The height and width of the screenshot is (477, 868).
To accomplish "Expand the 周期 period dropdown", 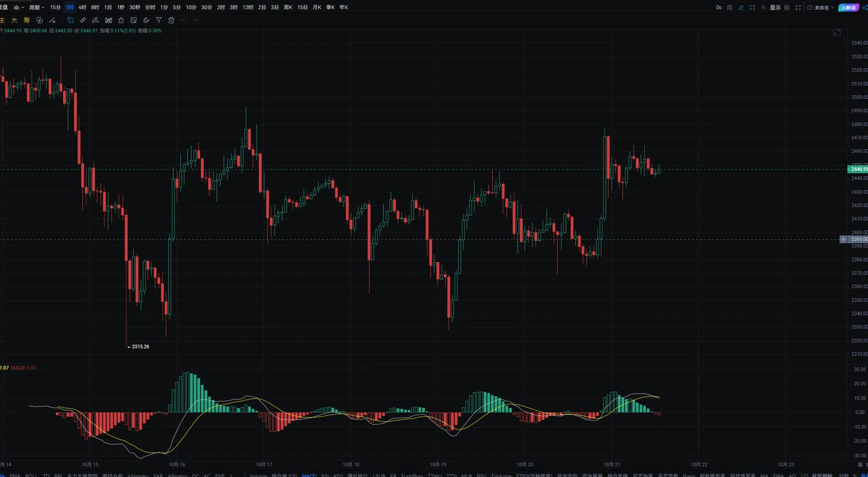I will coord(37,7).
